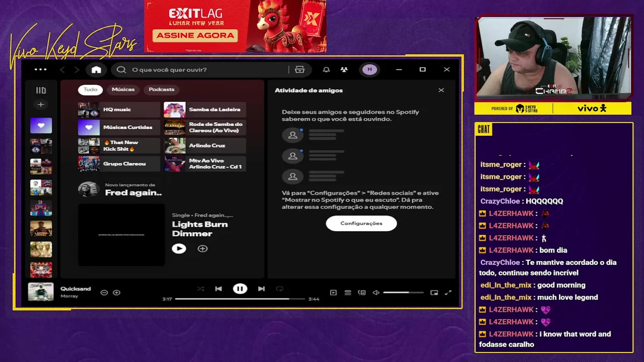Seek within the song progress bar
Screen dimensions: 644x362
point(240,299)
